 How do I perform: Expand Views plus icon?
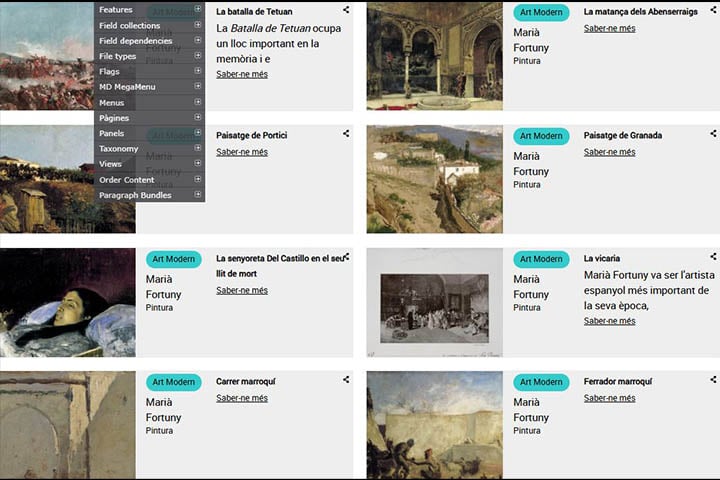click(x=197, y=163)
